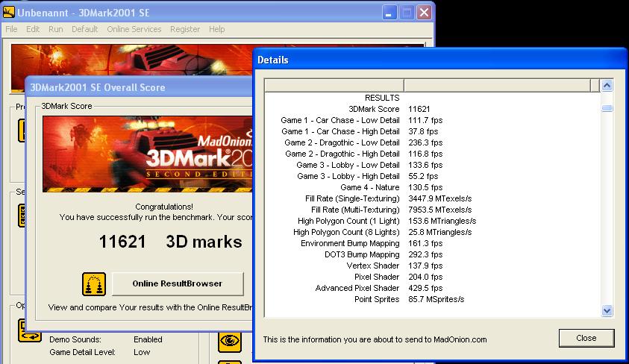This screenshot has width=629, height=364.
Task: Click the Online ResultBrowser button
Action: [x=178, y=284]
